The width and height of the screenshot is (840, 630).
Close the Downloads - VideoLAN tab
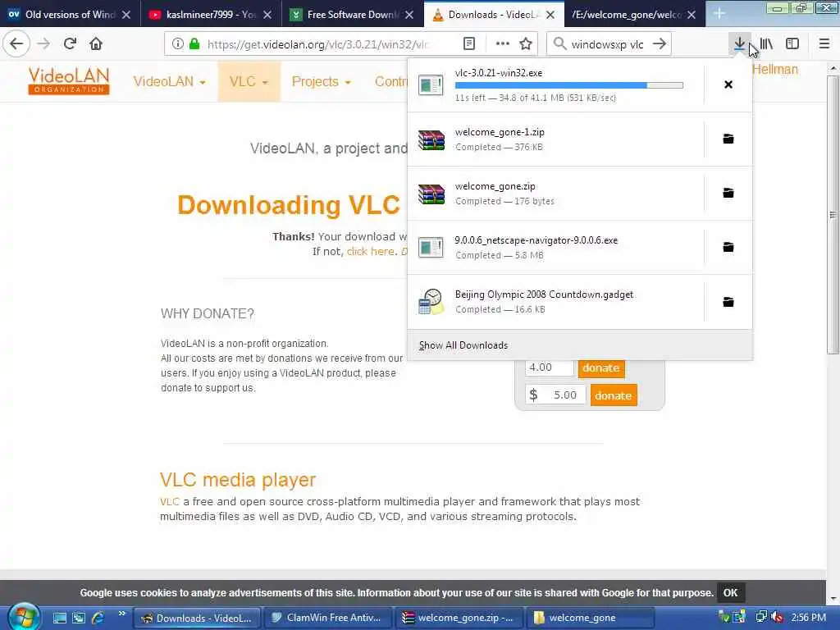click(x=550, y=15)
